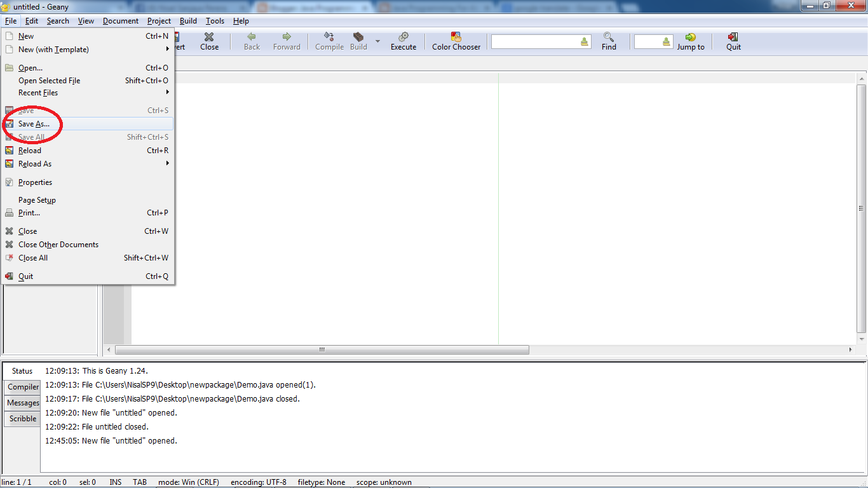This screenshot has height=488, width=868.
Task: Switch to the Compiler messages tab
Action: click(x=22, y=386)
